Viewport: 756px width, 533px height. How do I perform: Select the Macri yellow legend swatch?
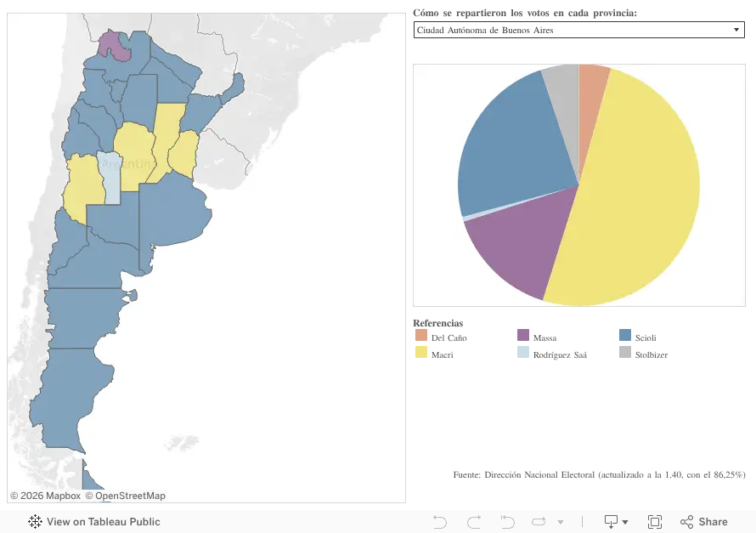click(421, 352)
